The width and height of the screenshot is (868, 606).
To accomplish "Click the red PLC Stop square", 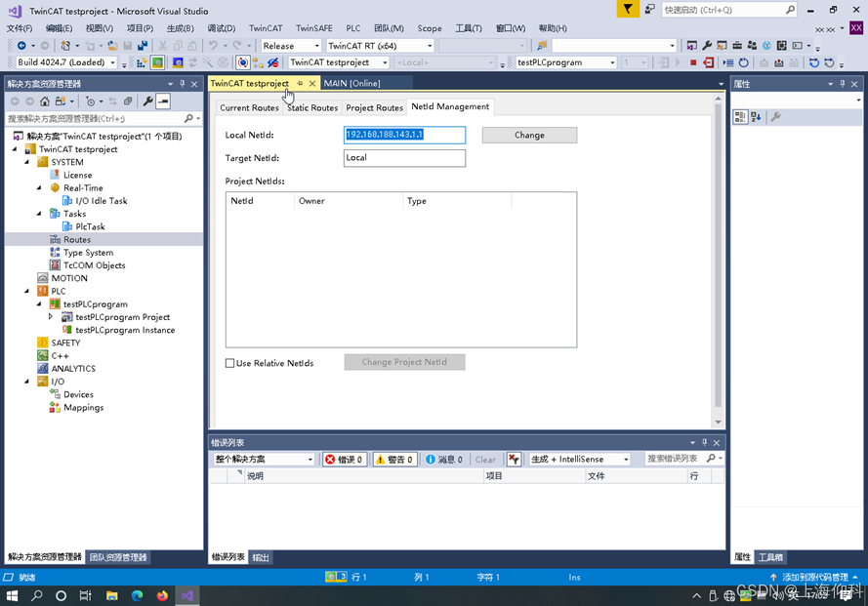I will point(693,62).
